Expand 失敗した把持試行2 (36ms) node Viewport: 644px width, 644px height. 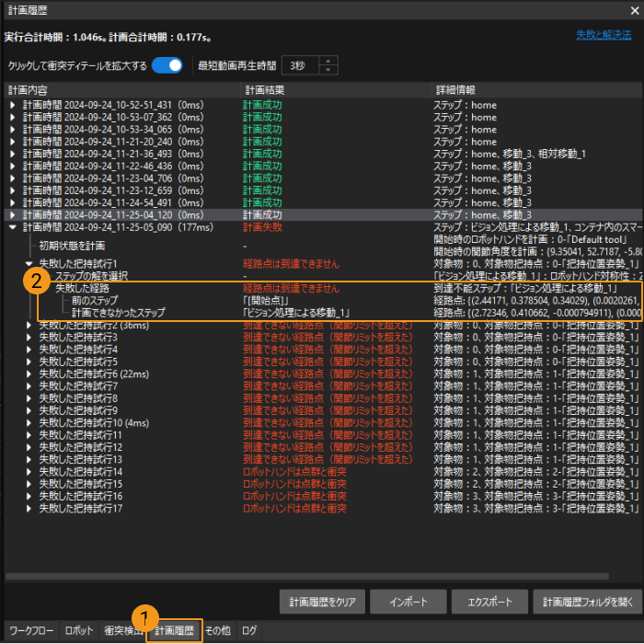pyautogui.click(x=29, y=324)
